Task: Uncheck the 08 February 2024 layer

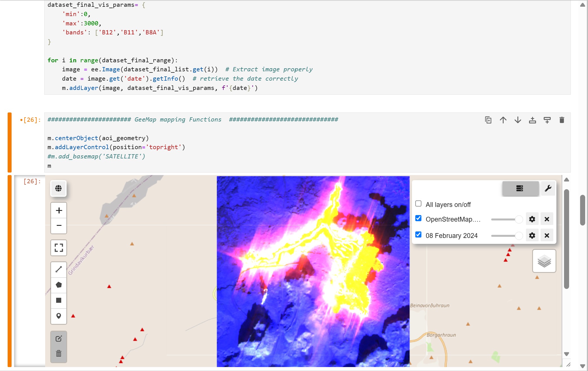Action: 418,235
